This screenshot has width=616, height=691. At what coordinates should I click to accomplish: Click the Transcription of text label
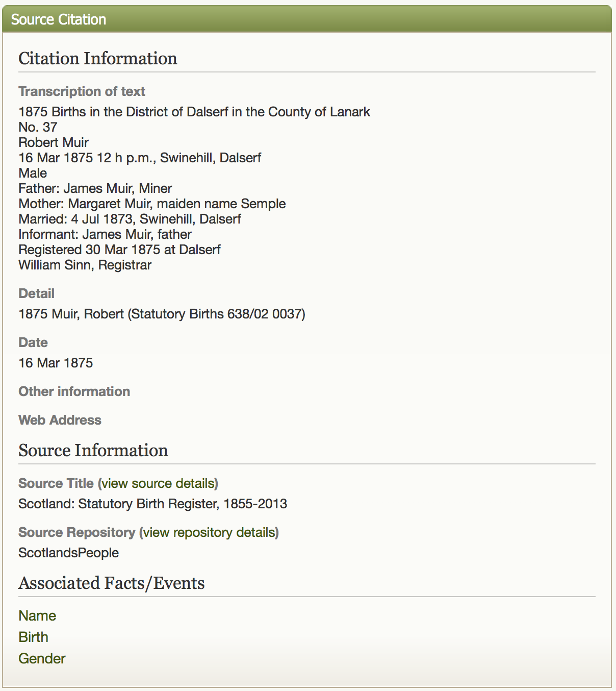click(x=82, y=91)
